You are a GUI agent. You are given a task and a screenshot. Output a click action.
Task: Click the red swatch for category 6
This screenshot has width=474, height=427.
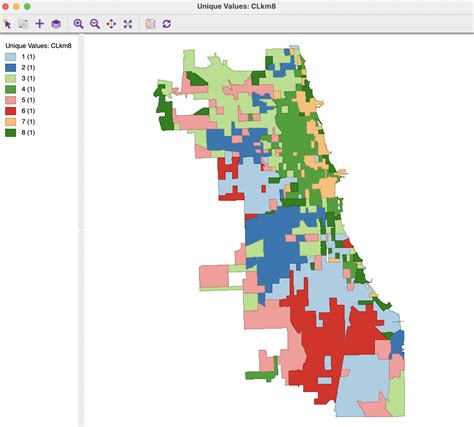click(x=10, y=111)
